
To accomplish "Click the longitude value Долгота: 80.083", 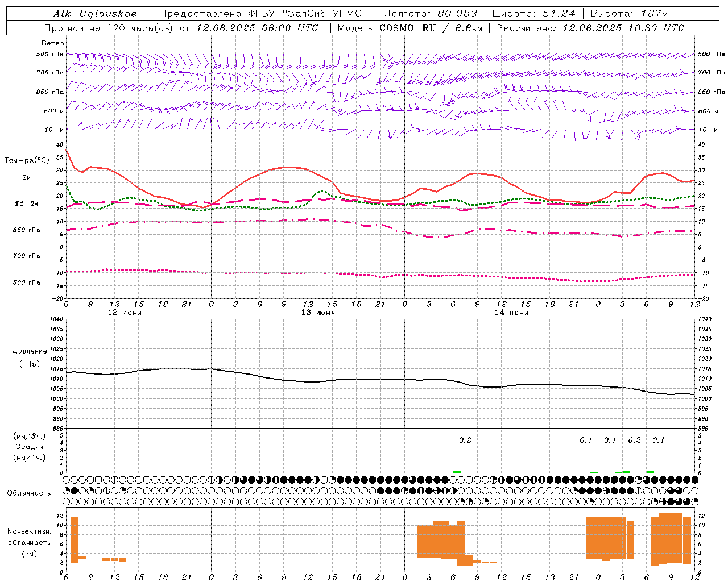I will [431, 14].
